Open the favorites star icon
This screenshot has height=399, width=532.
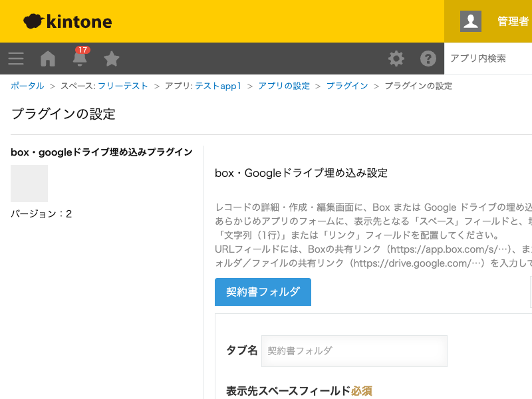click(111, 59)
